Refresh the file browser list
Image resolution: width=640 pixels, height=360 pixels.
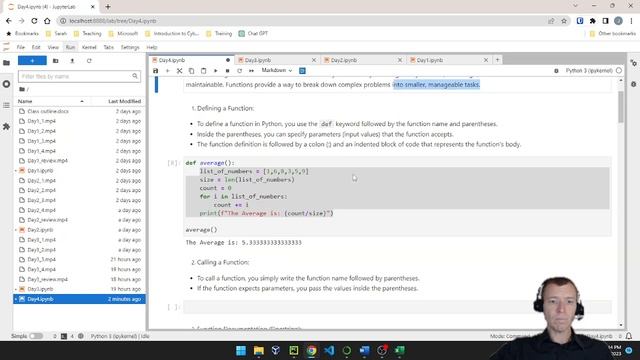[89, 61]
